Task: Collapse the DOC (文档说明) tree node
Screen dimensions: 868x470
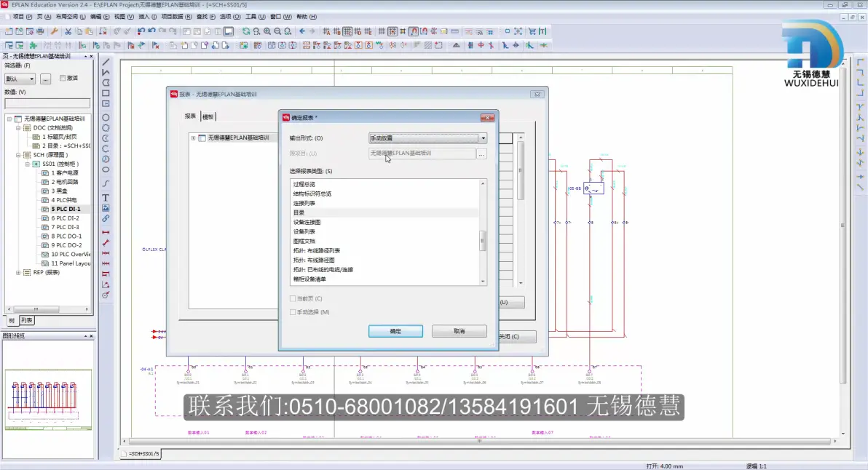Action: tap(18, 128)
